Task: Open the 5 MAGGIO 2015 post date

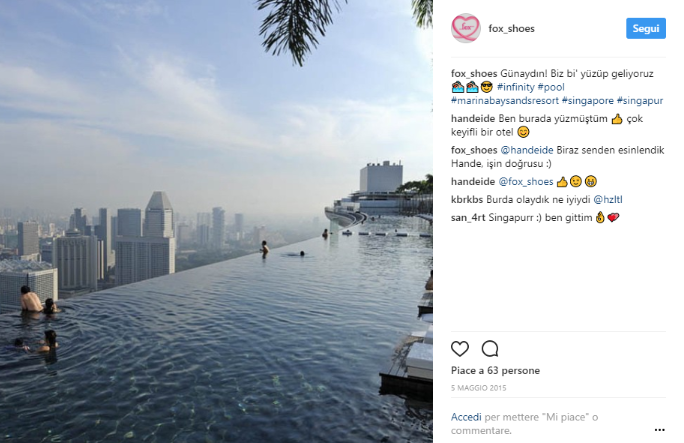Action: pyautogui.click(x=479, y=388)
